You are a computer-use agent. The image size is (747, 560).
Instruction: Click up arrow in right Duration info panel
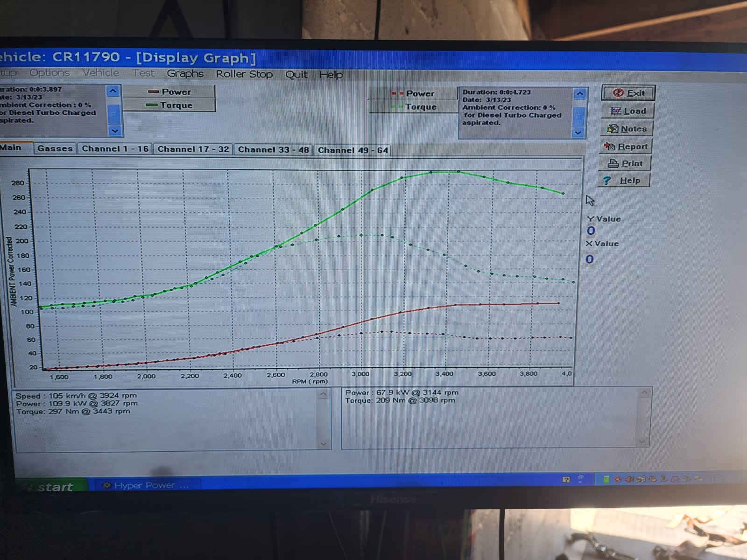click(x=579, y=94)
